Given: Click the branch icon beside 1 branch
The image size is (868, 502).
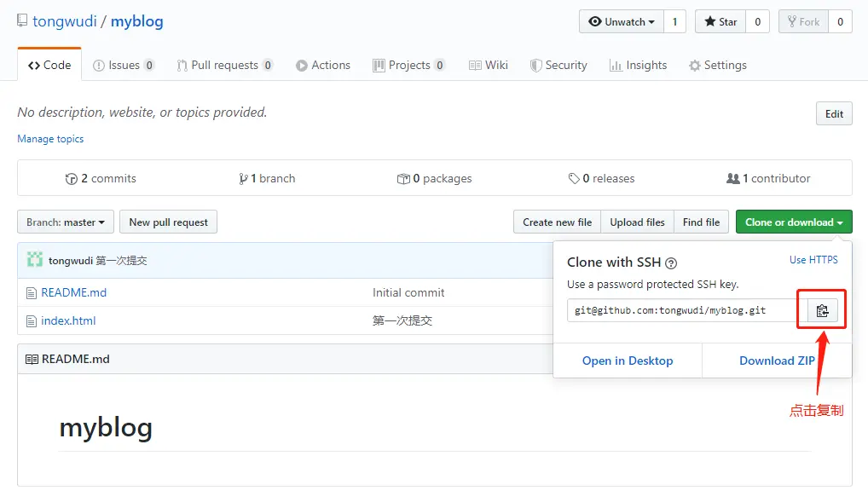Looking at the screenshot, I should pos(243,179).
